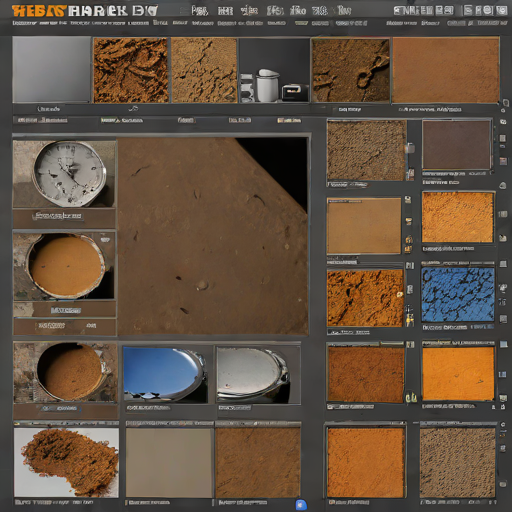
Task: Select the flat tan thumbnail in right panel
Action: point(364,226)
